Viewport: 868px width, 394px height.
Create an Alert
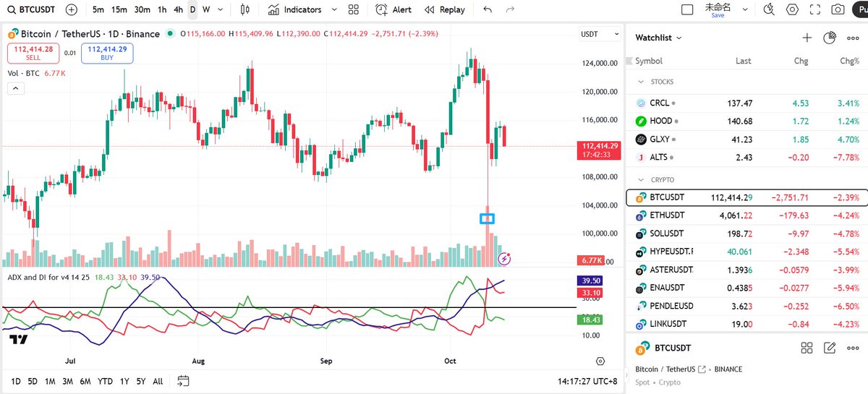tap(394, 10)
